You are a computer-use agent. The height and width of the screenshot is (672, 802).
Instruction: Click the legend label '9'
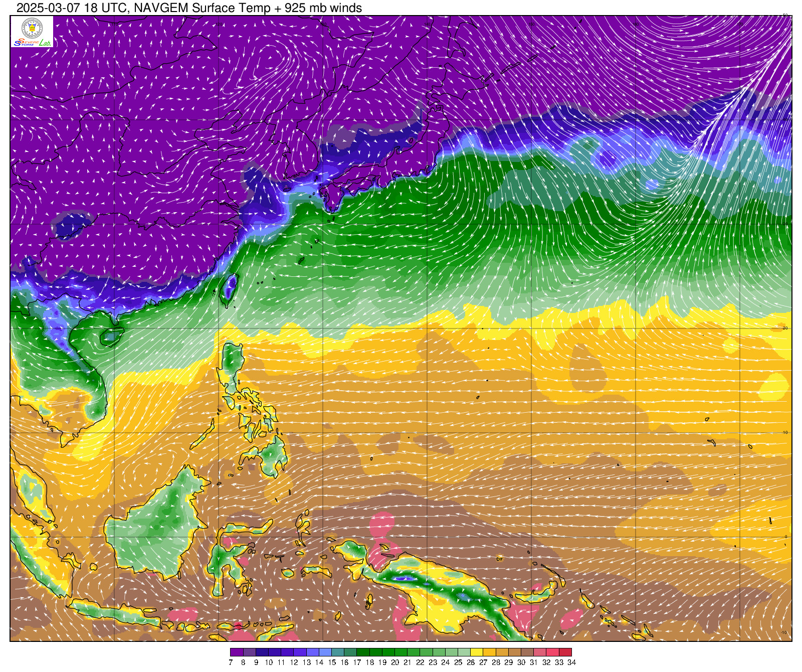tap(256, 662)
